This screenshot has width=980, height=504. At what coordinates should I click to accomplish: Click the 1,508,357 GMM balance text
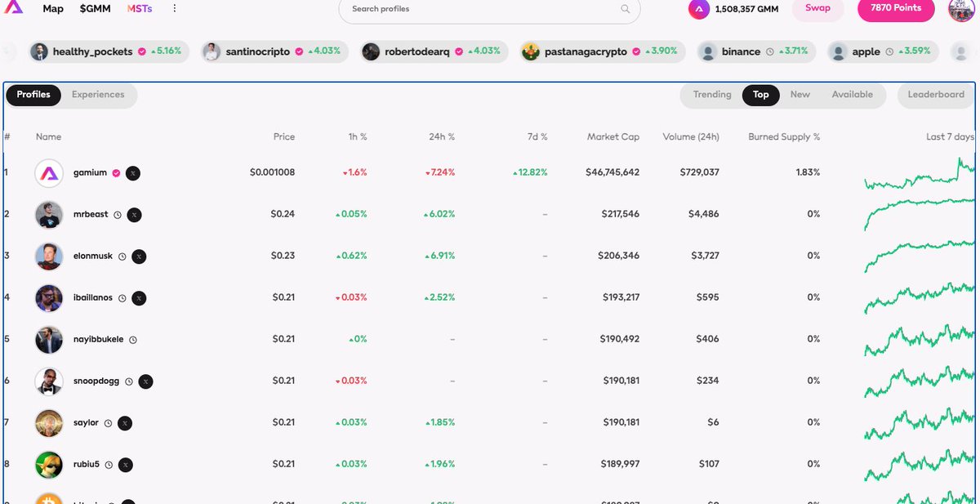[747, 9]
